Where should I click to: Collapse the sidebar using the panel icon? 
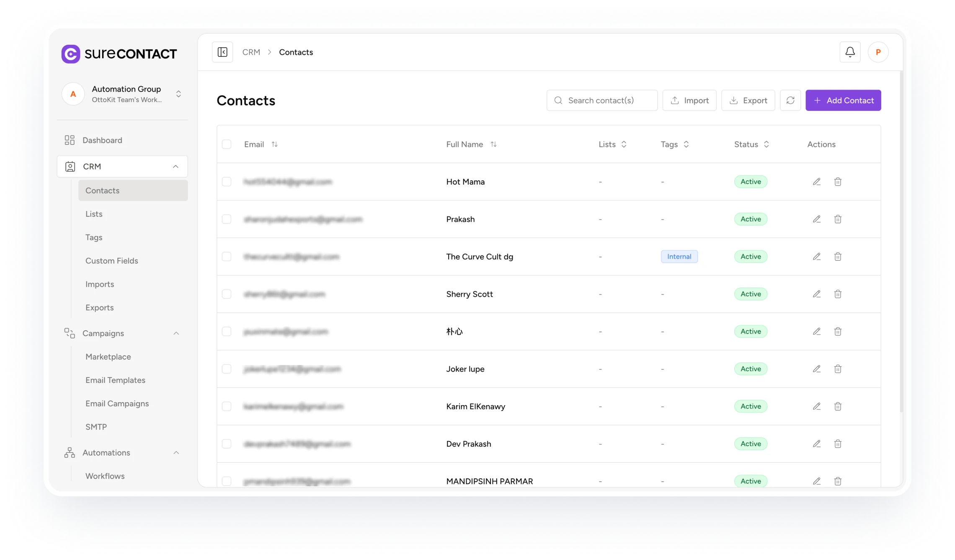[x=222, y=51]
